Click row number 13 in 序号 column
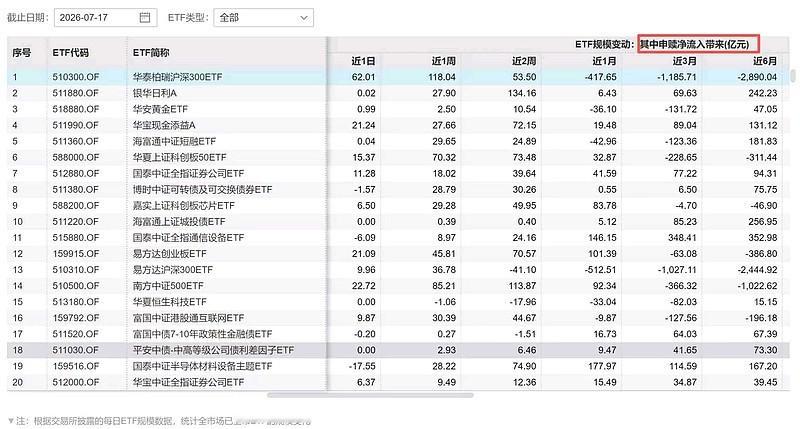This screenshot has width=800, height=429. click(17, 270)
